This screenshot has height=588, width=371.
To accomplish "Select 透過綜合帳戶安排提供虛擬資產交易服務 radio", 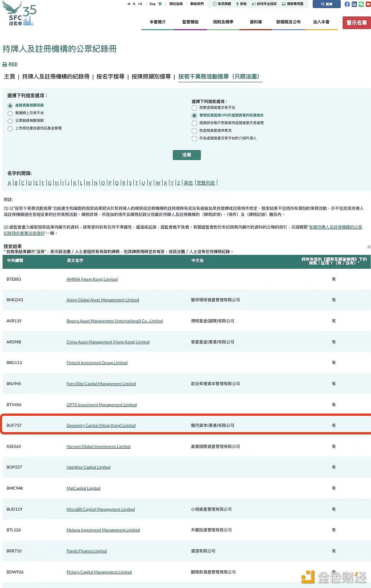I will (x=194, y=123).
